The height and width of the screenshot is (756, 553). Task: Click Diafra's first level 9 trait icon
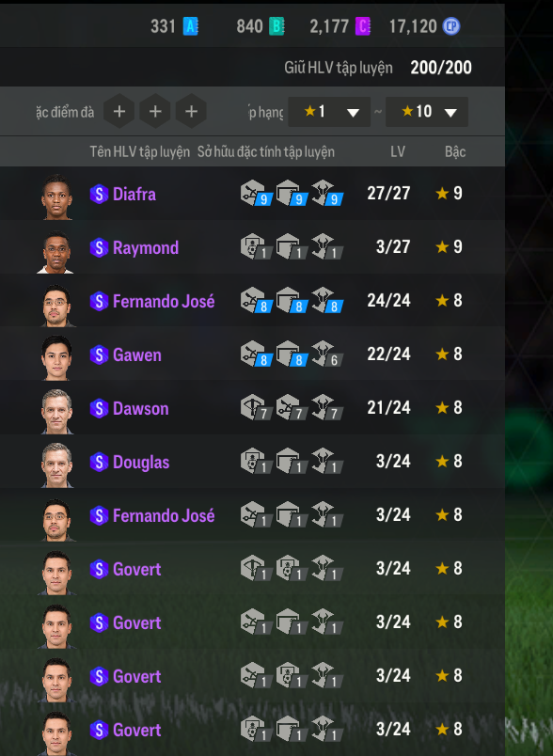pos(257,193)
